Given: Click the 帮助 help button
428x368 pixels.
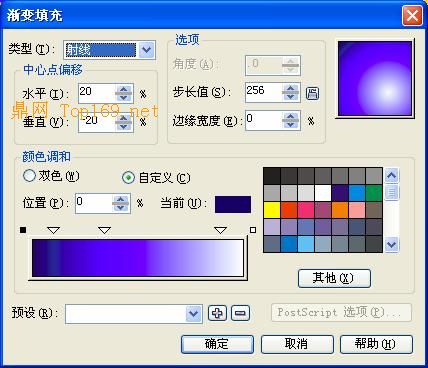Looking at the screenshot, I should tap(376, 344).
